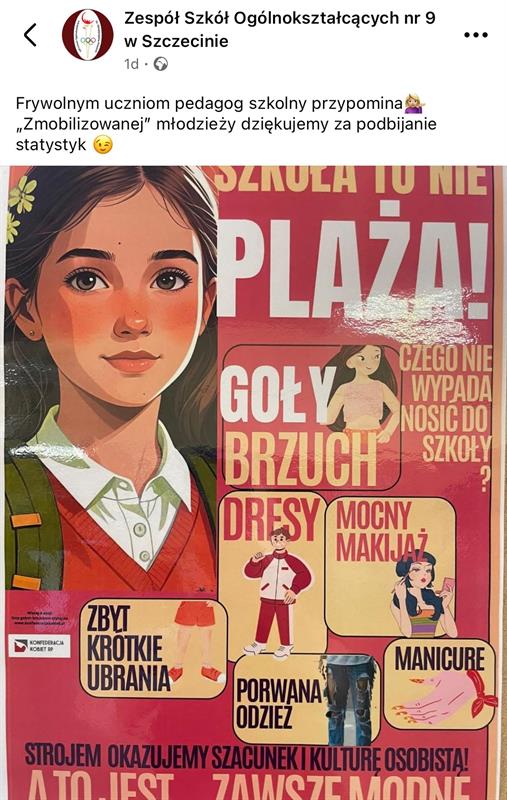This screenshot has height=800, width=507.
Task: Open Zespół Szkół Ogólnokształcących nr 9 page name
Action: pyautogui.click(x=280, y=30)
